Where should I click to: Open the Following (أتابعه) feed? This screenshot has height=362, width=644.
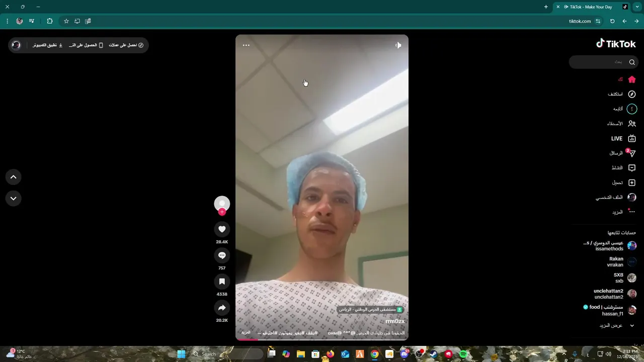click(624, 109)
